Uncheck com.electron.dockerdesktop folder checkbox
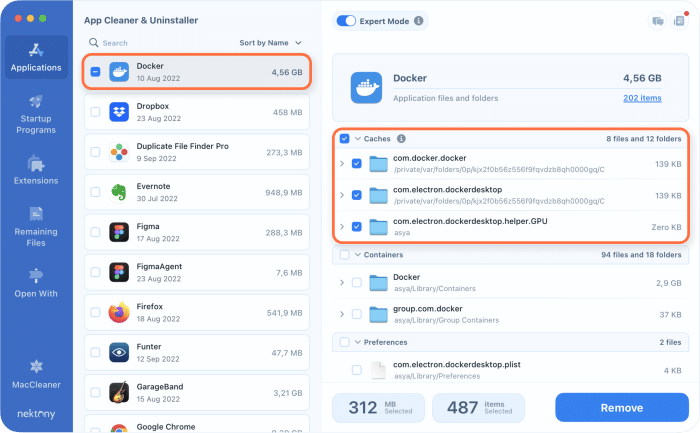Viewport: 700px width, 433px height. point(357,195)
